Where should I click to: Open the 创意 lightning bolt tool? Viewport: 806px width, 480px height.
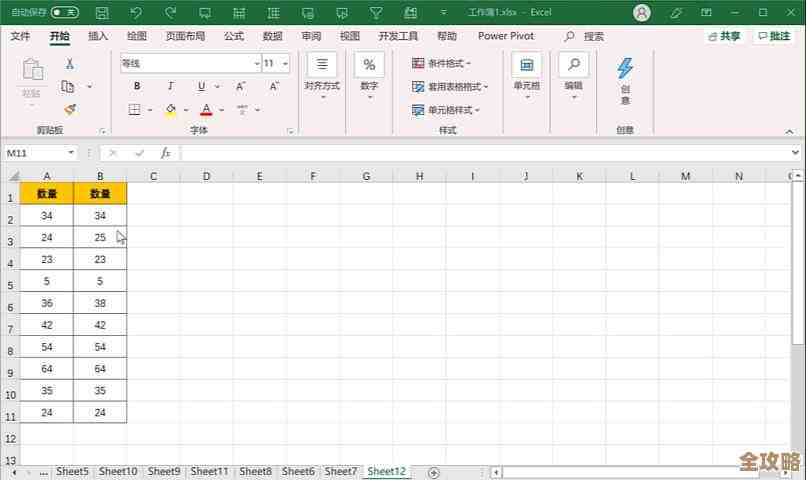coord(625,81)
